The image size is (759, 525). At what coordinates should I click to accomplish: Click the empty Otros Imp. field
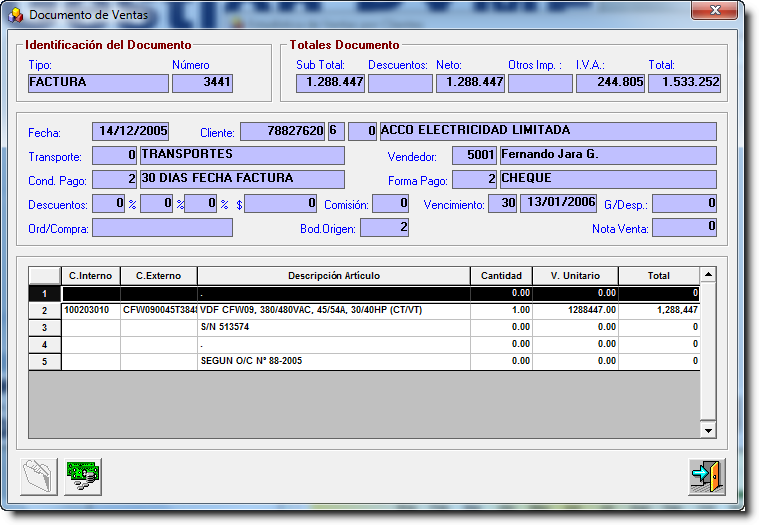(x=540, y=83)
